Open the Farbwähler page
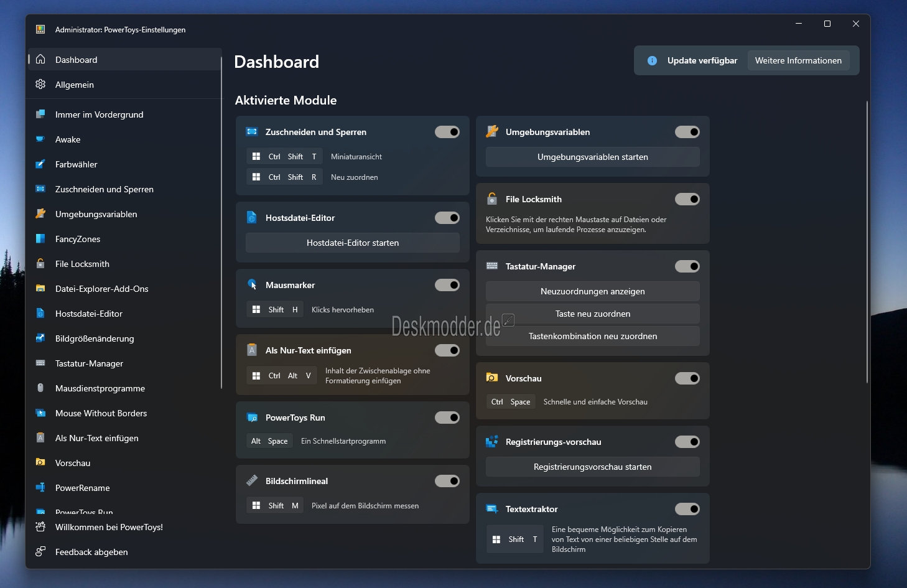The width and height of the screenshot is (907, 588). tap(124, 164)
